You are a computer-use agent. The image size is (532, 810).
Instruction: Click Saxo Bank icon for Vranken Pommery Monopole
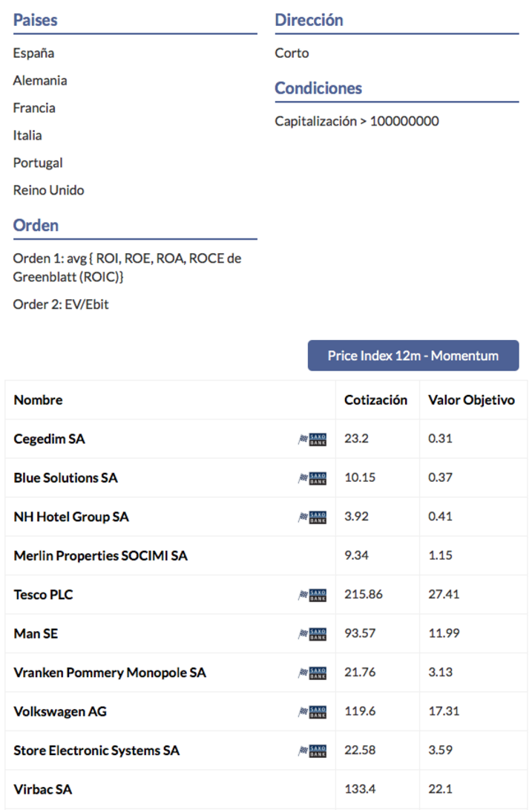tap(312, 673)
